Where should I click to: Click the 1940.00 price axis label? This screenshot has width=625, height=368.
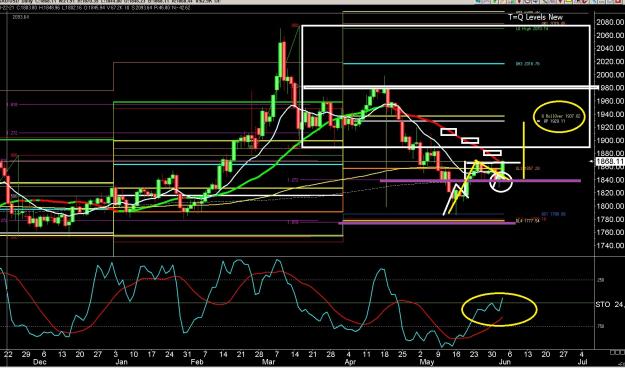[x=610, y=114]
